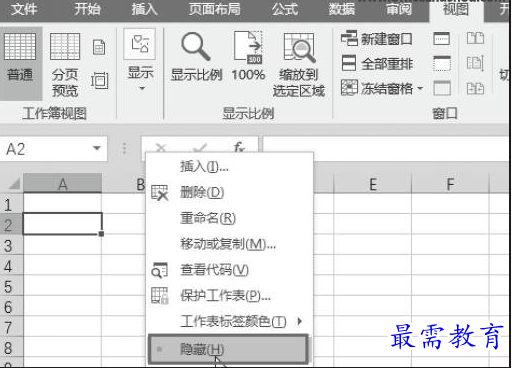Expand Tab Color (工作表标签颜色) submenu
The image size is (512, 368).
tap(230, 321)
